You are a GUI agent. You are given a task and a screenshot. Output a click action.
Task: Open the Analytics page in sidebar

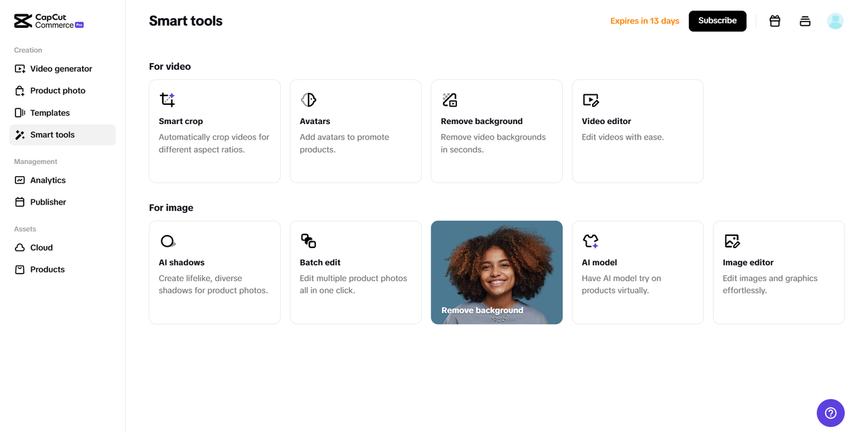[48, 180]
